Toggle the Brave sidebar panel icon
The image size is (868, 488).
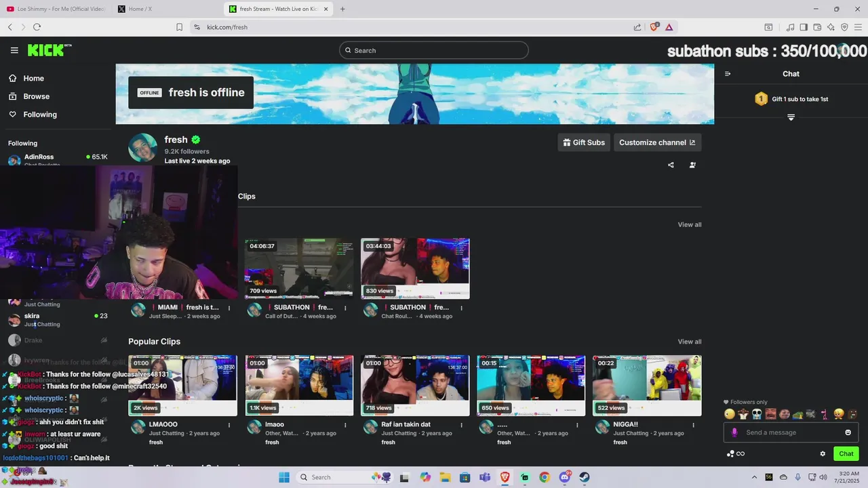[804, 27]
